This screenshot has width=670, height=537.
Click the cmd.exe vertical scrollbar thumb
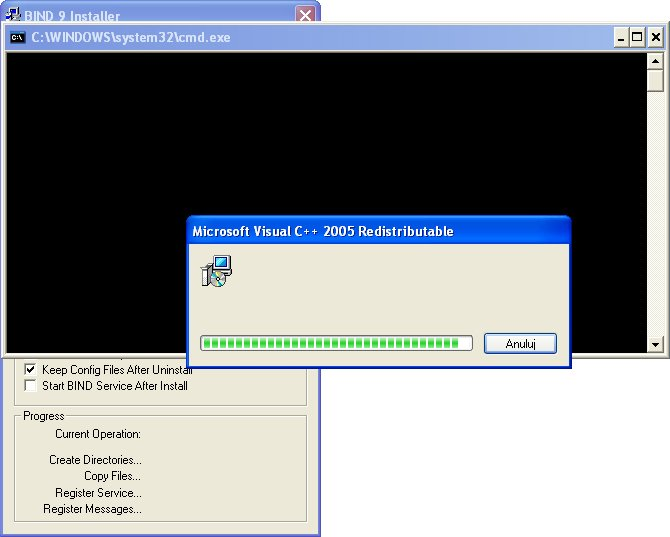(x=655, y=81)
